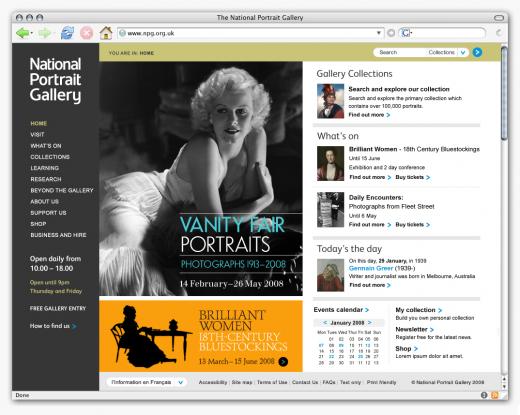Click the Gallery Collections portrait thumbnail

coord(330,101)
